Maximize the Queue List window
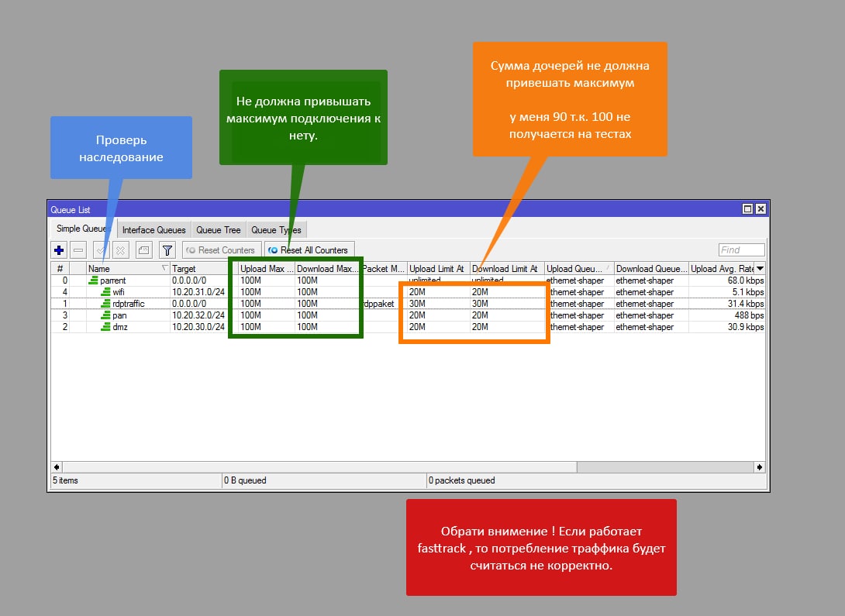Screen dimensions: 845x616 (x=747, y=209)
